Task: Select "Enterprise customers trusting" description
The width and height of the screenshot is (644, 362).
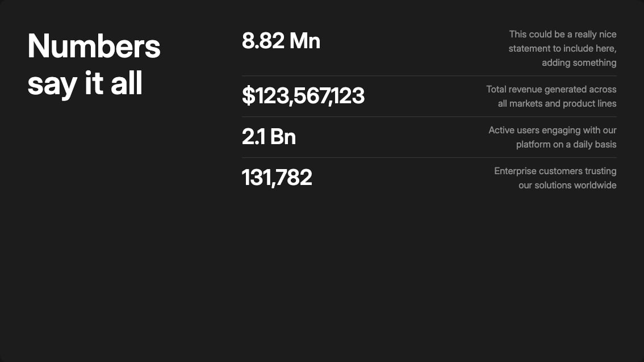Action: click(555, 171)
